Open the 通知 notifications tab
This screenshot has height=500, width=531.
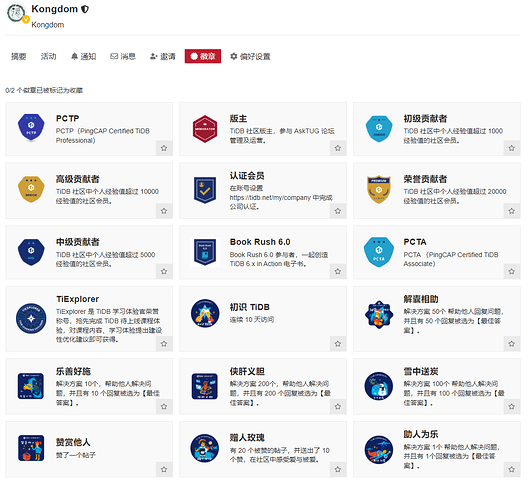click(84, 56)
